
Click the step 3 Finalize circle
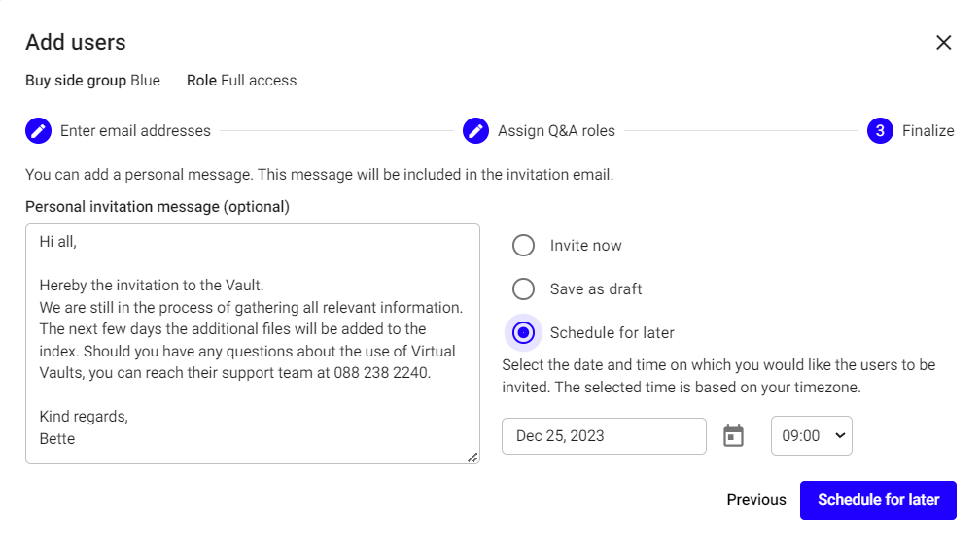pyautogui.click(x=880, y=130)
